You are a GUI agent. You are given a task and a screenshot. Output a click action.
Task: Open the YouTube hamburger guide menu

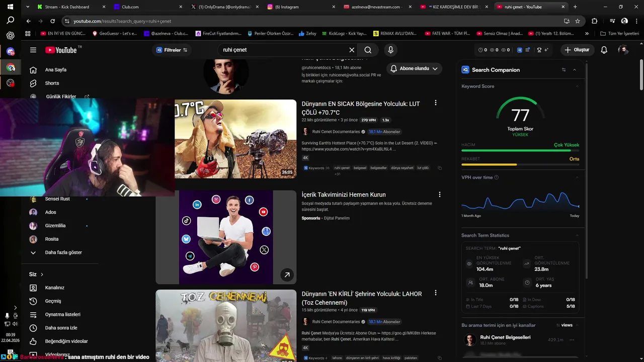point(33,50)
